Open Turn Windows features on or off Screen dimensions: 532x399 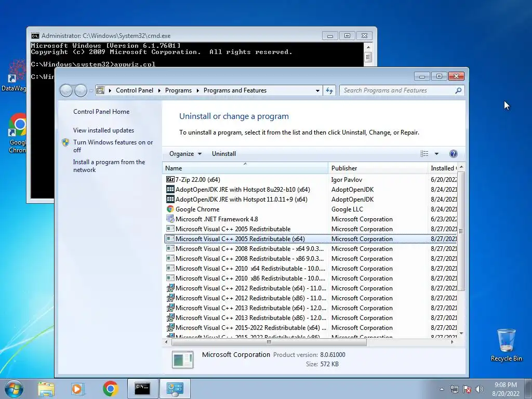pos(113,146)
